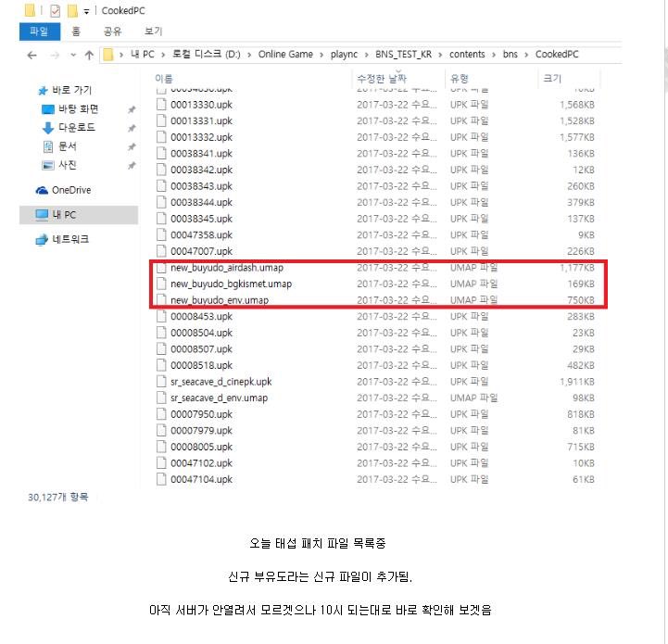Screen dimensions: 668x644
Task: Select file 00013331.upk
Action: coord(201,121)
